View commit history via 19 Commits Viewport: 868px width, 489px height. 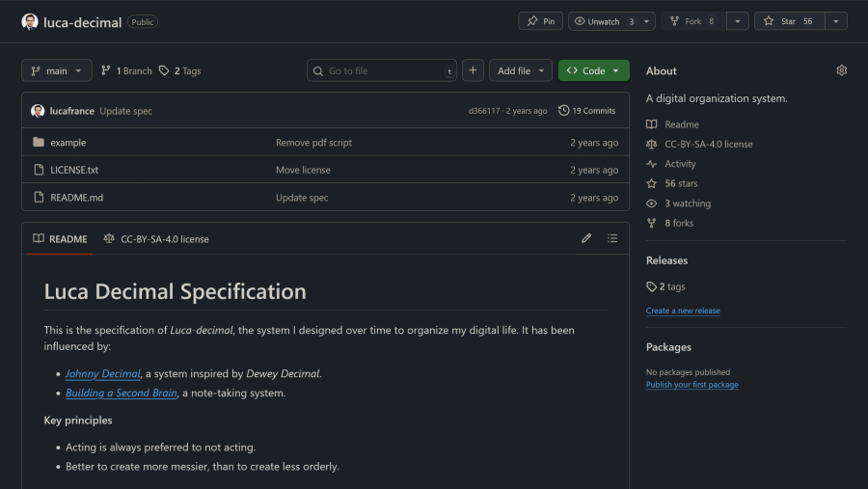click(x=587, y=111)
